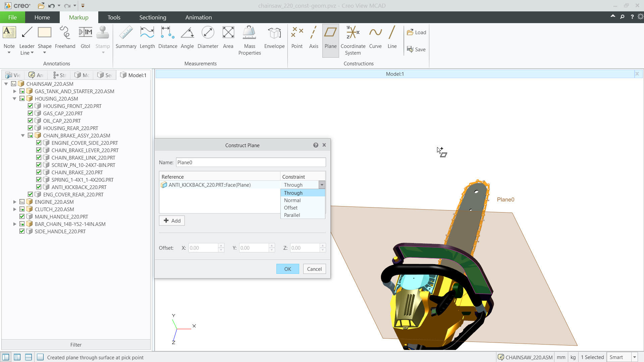The width and height of the screenshot is (644, 362).
Task: Toggle OIL_CAP_220.PRT checkbox
Action: point(30,121)
